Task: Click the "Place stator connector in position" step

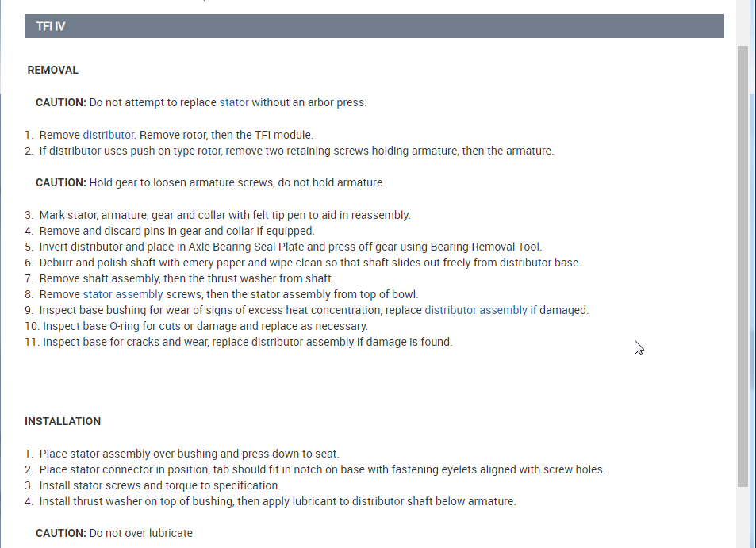Action: 321,469
